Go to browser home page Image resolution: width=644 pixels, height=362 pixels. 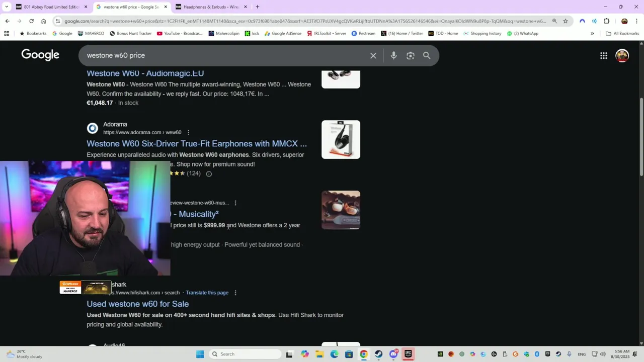coord(43,21)
